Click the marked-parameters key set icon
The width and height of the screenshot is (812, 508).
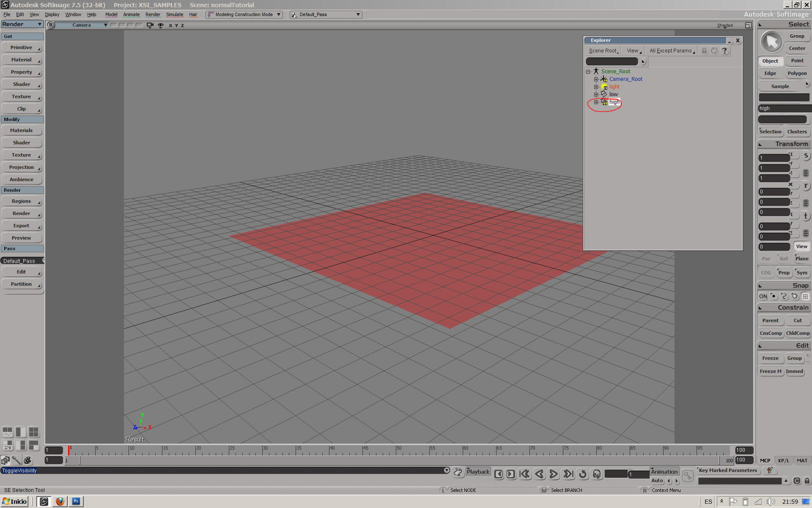(769, 470)
